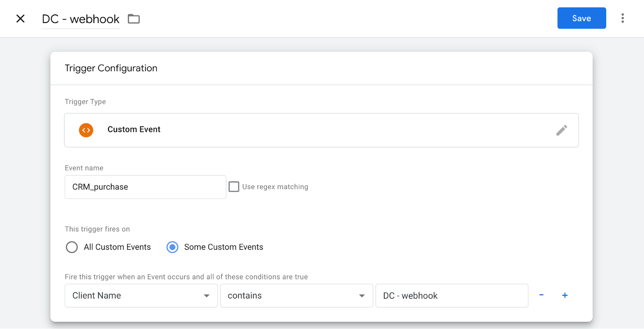Image resolution: width=644 pixels, height=329 pixels.
Task: Open the Client Name variable dropdown
Action: click(x=141, y=296)
